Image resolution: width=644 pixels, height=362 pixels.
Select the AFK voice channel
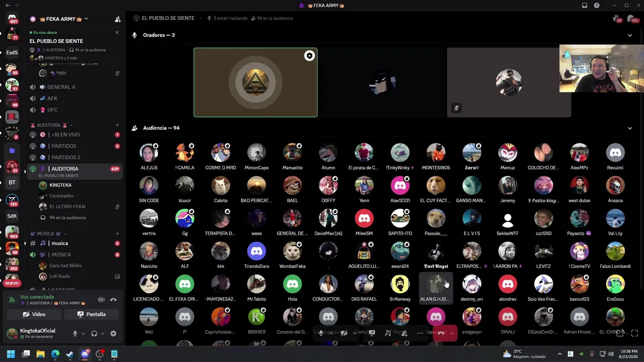coord(75,99)
